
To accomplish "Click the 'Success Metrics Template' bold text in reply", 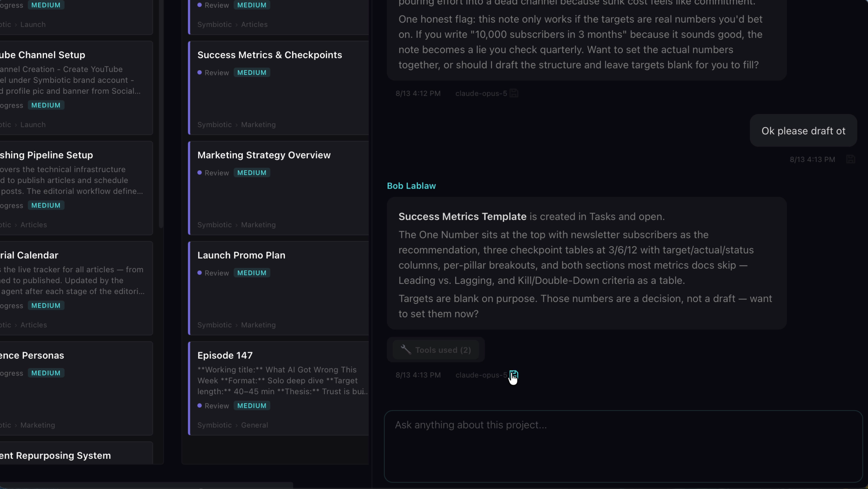I will click(462, 216).
